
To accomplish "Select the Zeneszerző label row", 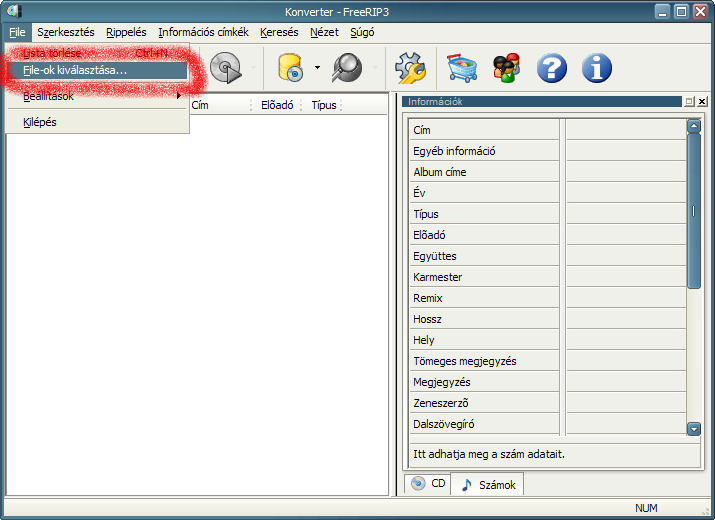I will [484, 403].
